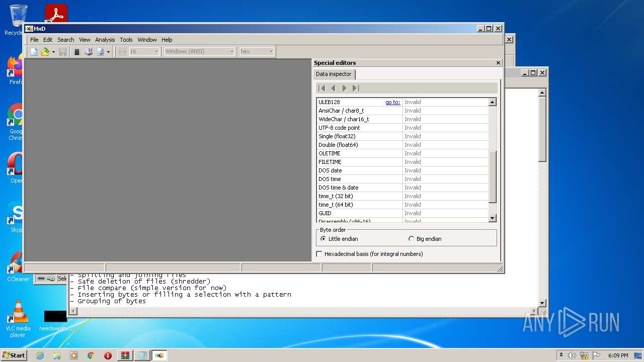This screenshot has width=644, height=362.
Task: Open the Analysis menu
Action: [x=105, y=40]
